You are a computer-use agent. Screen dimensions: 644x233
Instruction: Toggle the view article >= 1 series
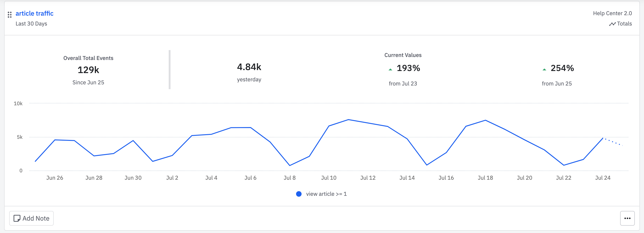tap(327, 194)
